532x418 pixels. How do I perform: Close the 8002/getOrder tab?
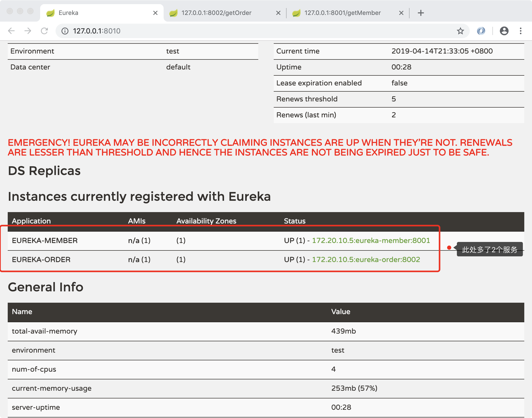(278, 13)
